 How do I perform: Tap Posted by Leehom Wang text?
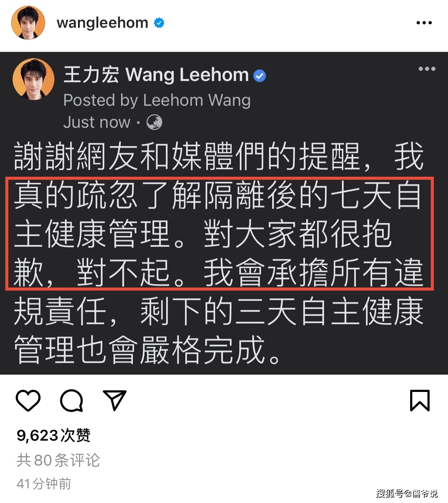[x=157, y=100]
